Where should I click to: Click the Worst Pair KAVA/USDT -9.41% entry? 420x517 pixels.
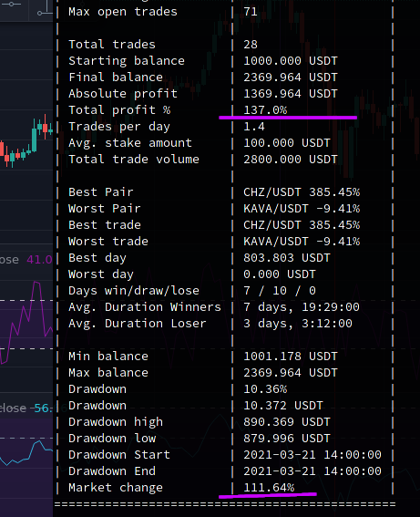point(302,209)
